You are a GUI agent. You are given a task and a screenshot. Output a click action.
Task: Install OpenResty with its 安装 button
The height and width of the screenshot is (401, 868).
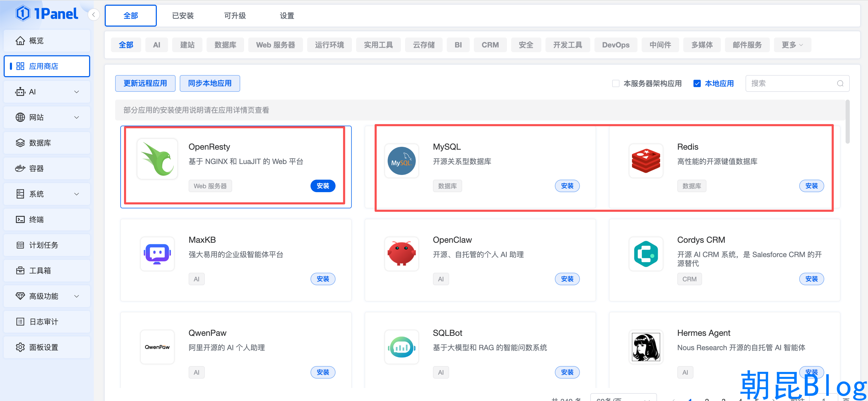323,186
